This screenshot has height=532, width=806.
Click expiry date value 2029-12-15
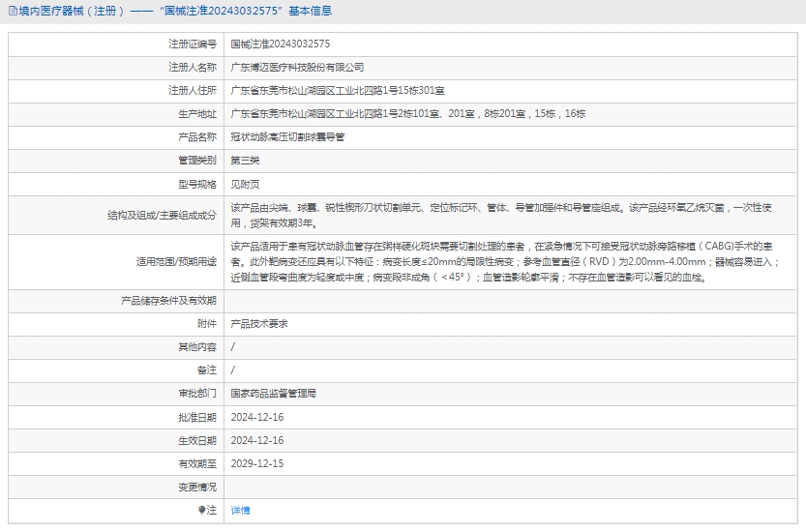point(256,463)
